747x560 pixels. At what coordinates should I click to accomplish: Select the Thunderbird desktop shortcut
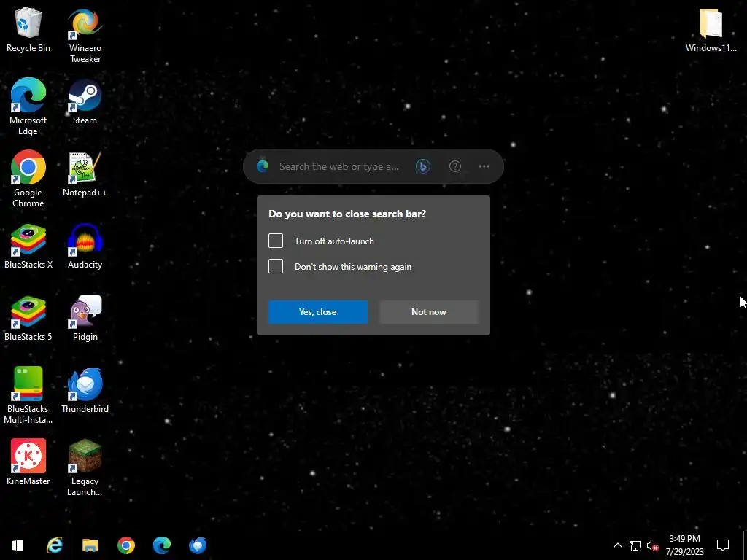(85, 391)
